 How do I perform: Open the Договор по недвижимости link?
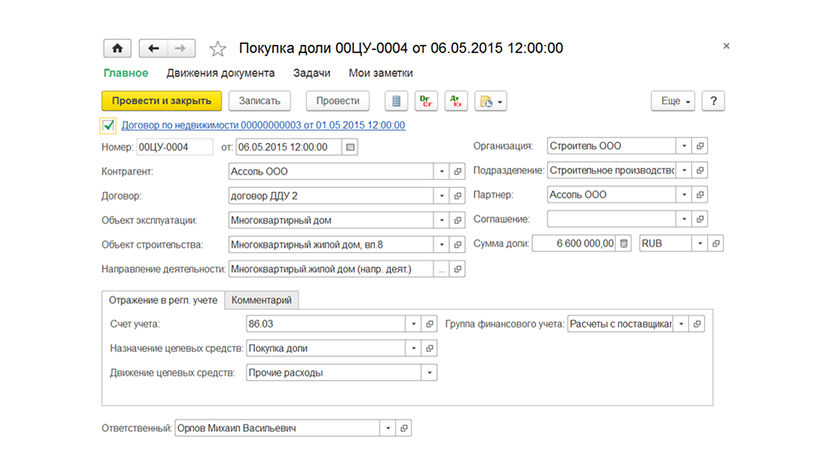click(264, 125)
